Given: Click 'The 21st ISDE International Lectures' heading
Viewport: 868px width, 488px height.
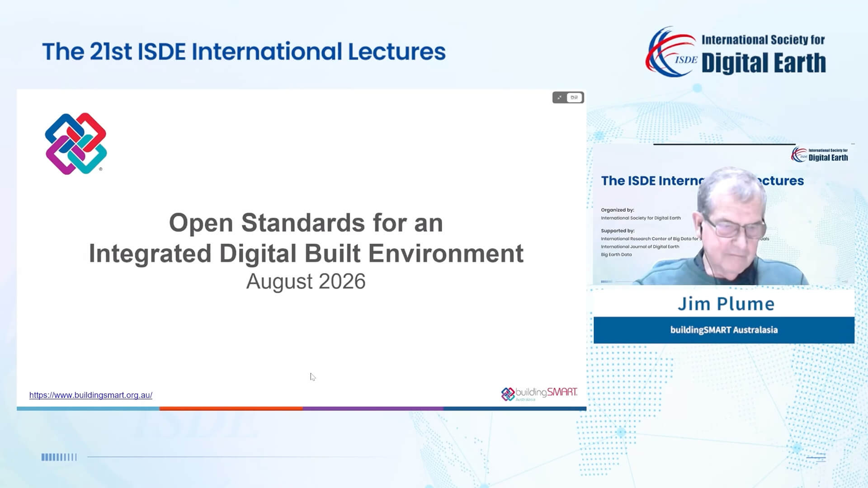Looking at the screenshot, I should [244, 52].
